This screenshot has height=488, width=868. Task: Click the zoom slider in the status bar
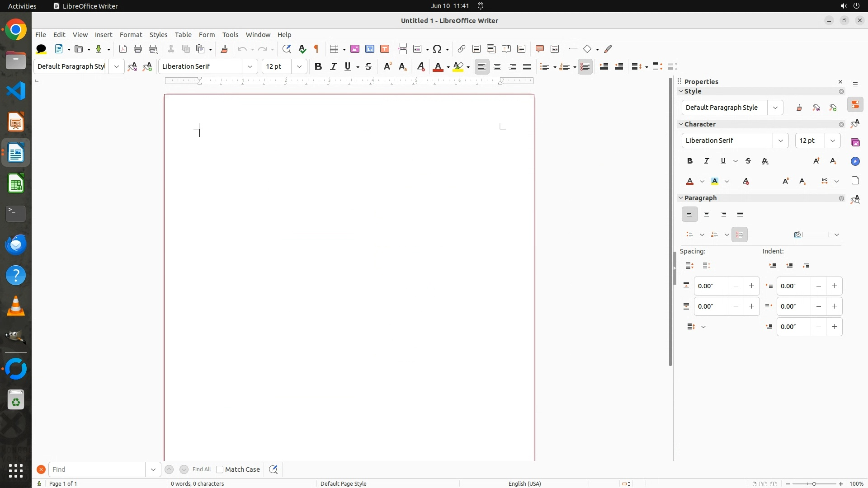(x=814, y=483)
